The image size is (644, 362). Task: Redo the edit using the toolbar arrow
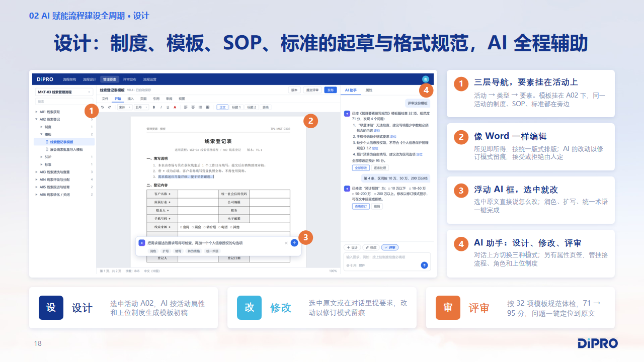[109, 107]
